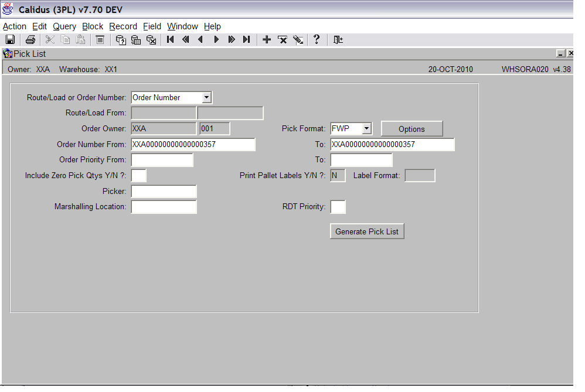Focus the Picker input field
Viewport: 585px width, 392px height.
point(164,192)
